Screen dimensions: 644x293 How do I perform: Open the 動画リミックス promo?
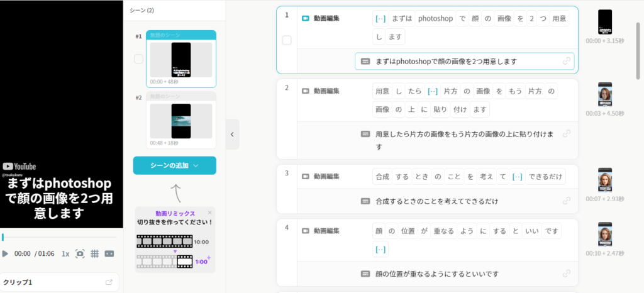(x=175, y=240)
